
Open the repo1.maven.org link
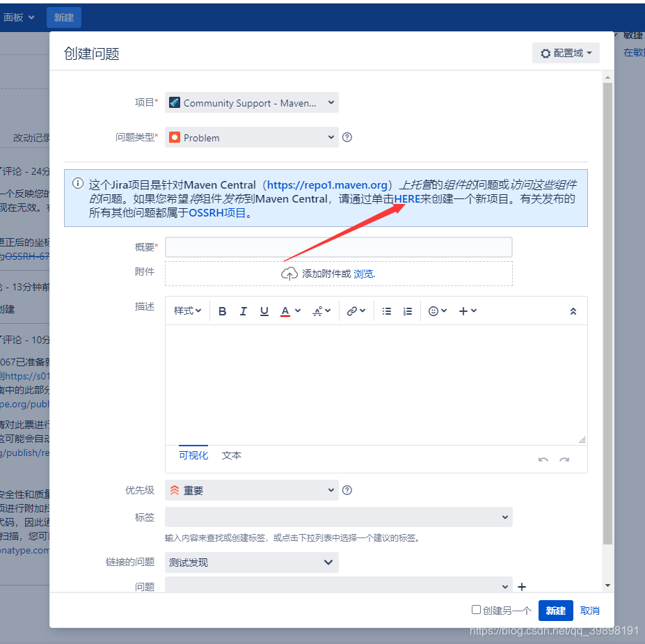pyautogui.click(x=328, y=185)
